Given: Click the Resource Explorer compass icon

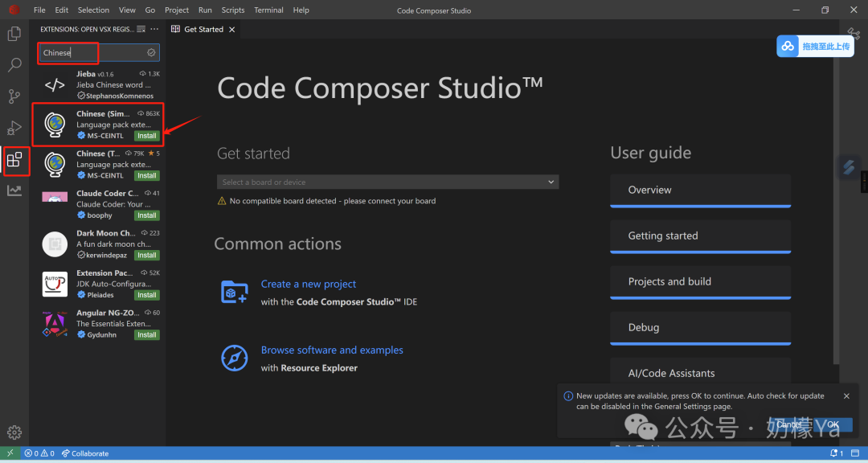Looking at the screenshot, I should [x=234, y=358].
